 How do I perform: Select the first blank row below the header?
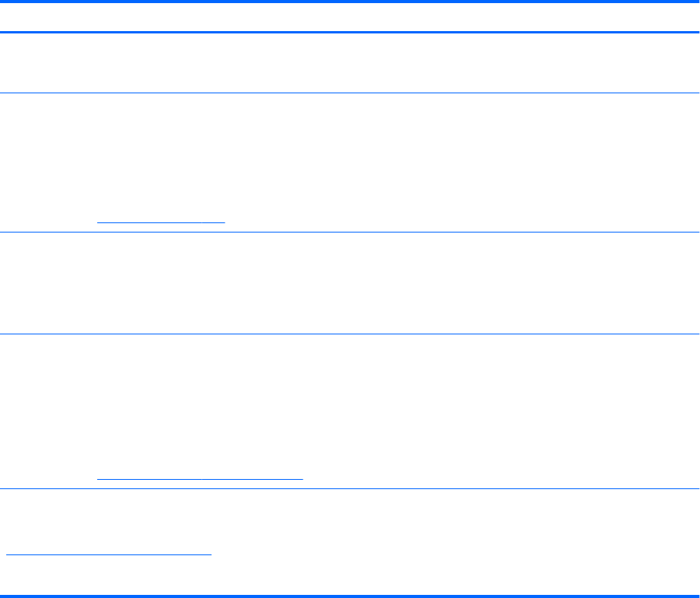[350, 63]
